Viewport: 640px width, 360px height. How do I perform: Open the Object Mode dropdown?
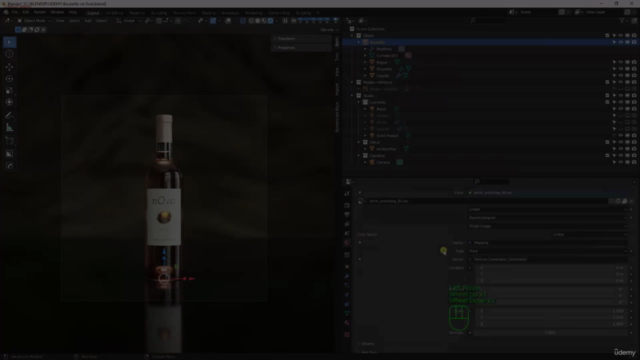click(x=34, y=21)
